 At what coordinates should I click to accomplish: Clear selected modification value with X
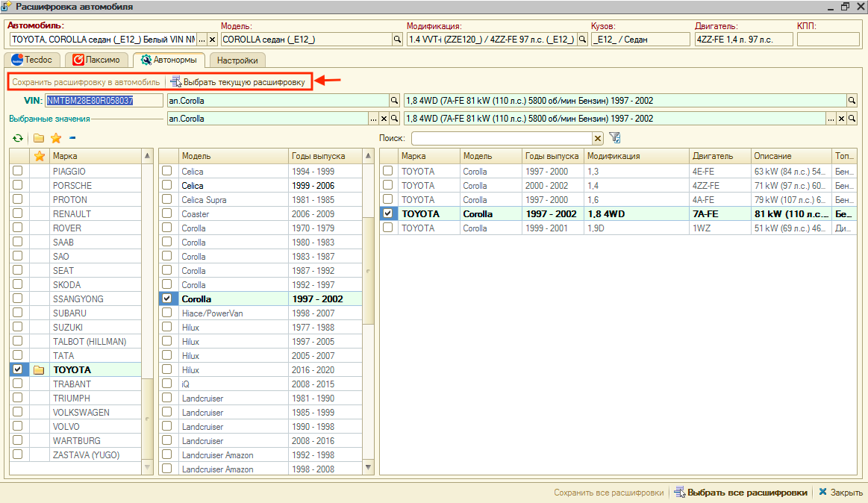pos(841,119)
